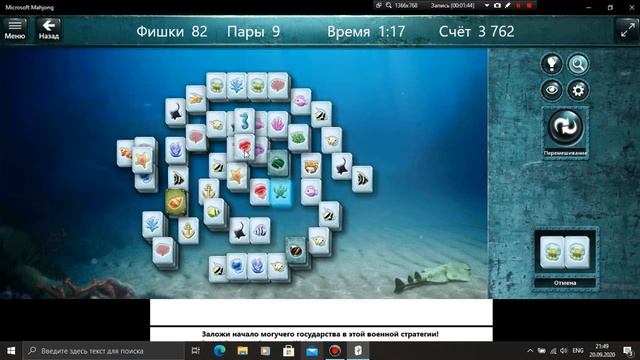Image resolution: width=640 pixels, height=360 pixels.
Task: Focus the Windows taskbar search field
Action: click(x=104, y=351)
